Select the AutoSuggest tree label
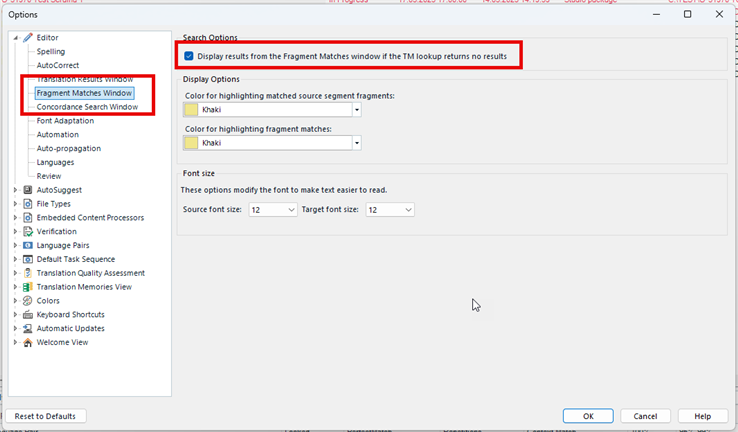 pyautogui.click(x=59, y=190)
